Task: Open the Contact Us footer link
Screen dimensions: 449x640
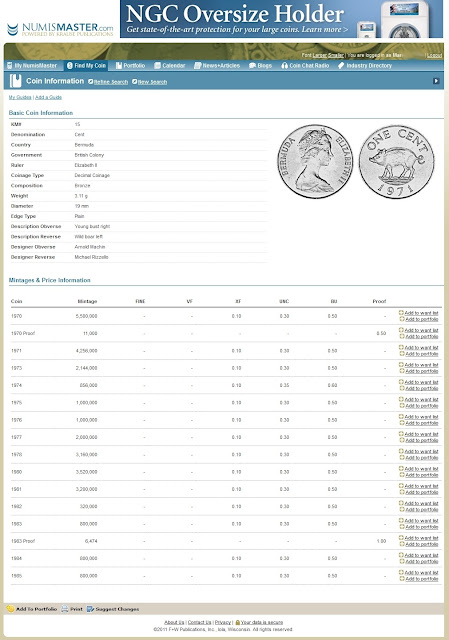Action: (199, 622)
